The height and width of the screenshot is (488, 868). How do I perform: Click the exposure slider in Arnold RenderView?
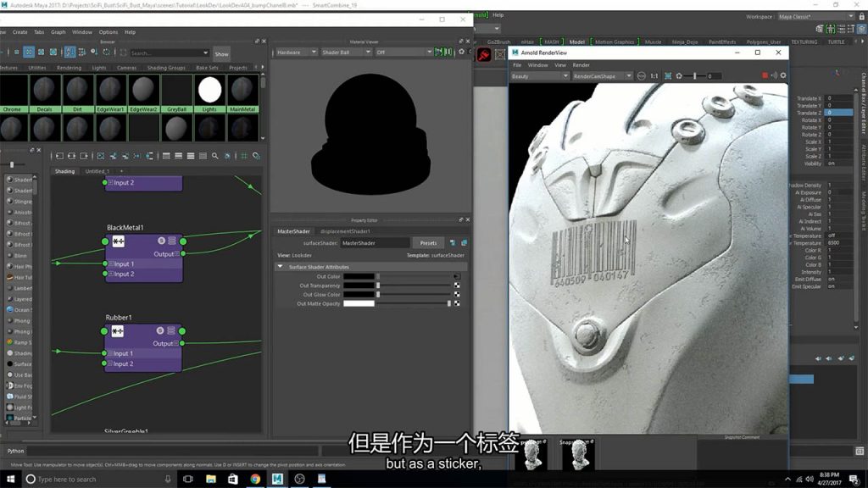695,75
